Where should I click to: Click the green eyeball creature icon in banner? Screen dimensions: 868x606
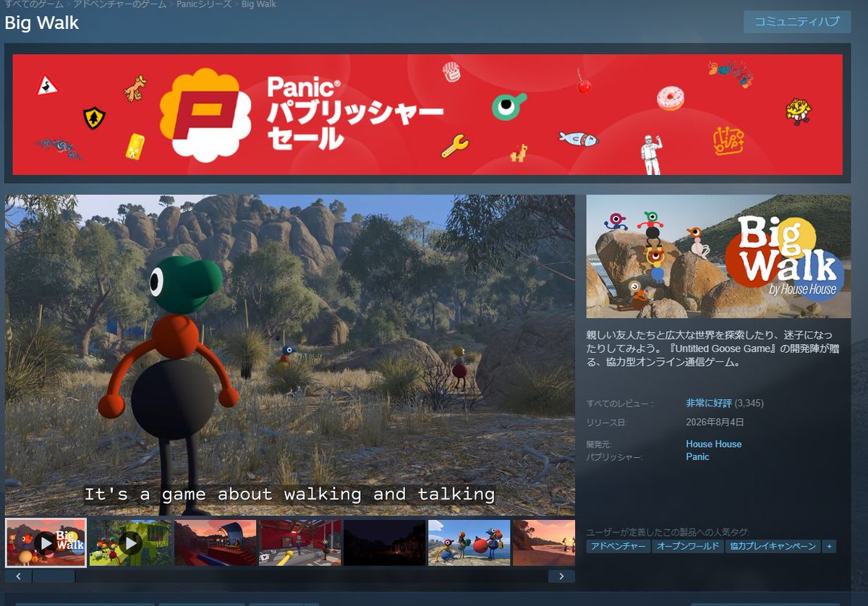pos(509,106)
